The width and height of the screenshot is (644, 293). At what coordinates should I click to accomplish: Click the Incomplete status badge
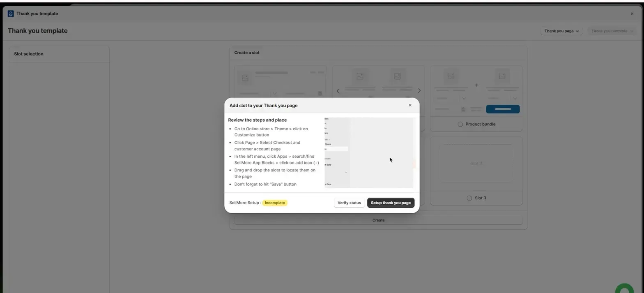(x=275, y=203)
